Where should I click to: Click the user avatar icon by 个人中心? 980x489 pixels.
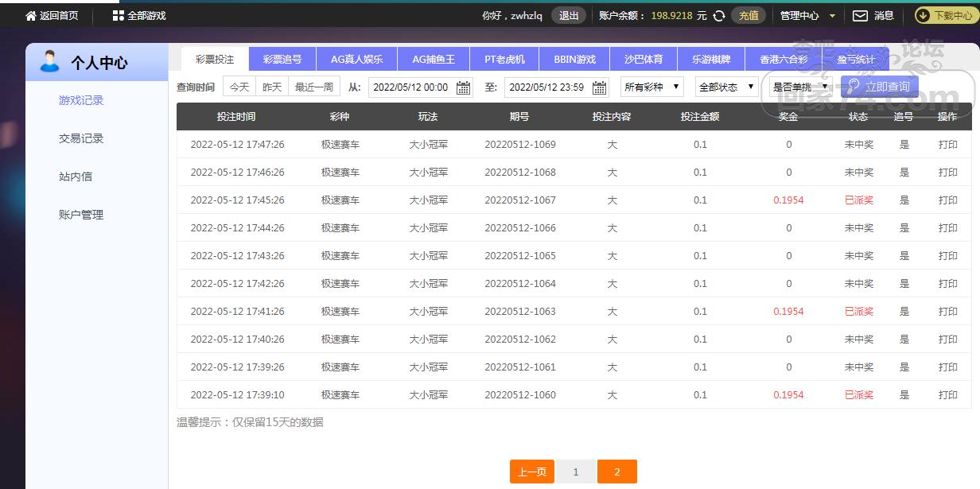(49, 61)
